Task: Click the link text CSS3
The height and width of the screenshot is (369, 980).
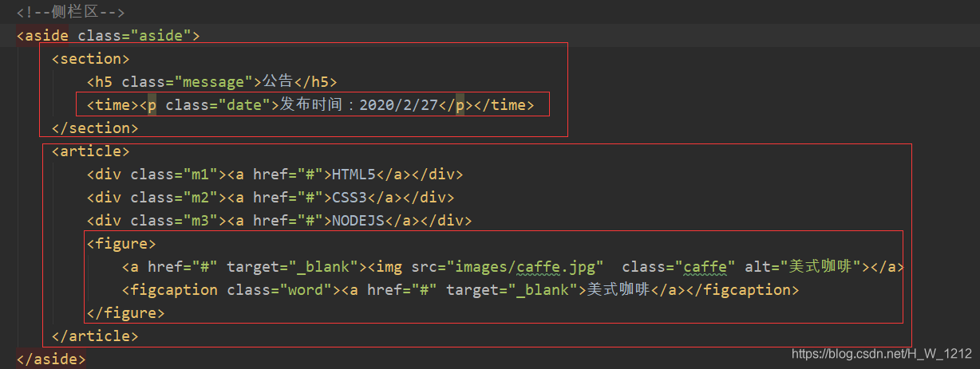Action: (350, 198)
